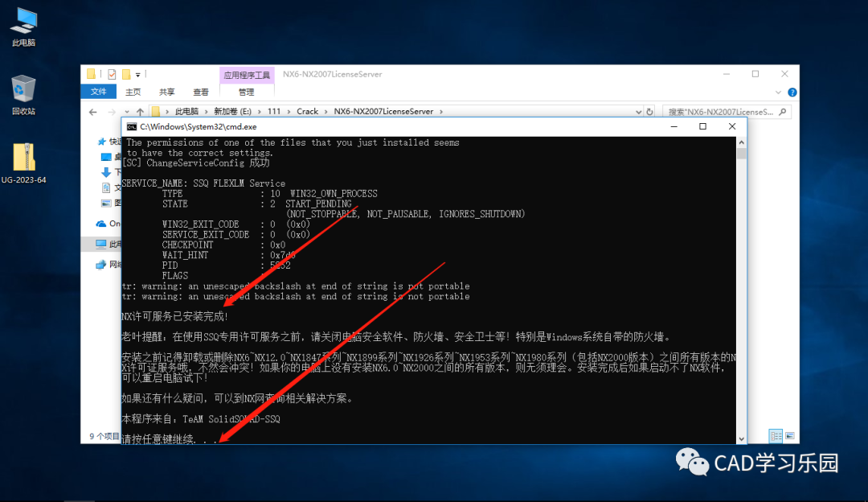Click the Explorer window folder icon in title bar
The height and width of the screenshot is (502, 868).
(x=92, y=74)
